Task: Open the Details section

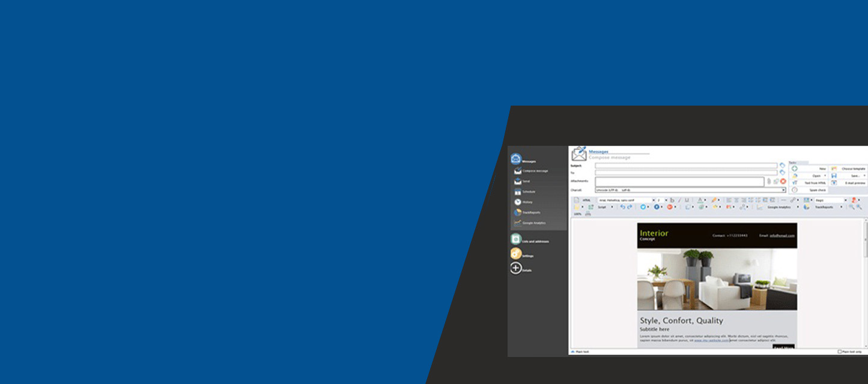Action: pos(521,268)
